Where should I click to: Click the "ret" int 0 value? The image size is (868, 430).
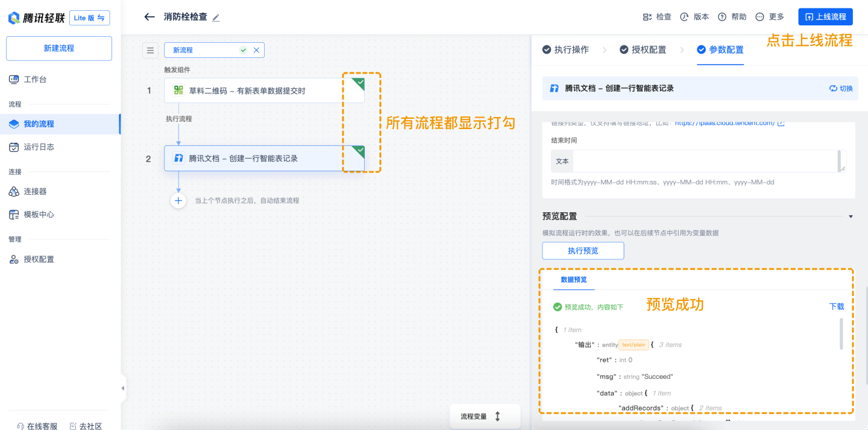pyautogui.click(x=630, y=360)
